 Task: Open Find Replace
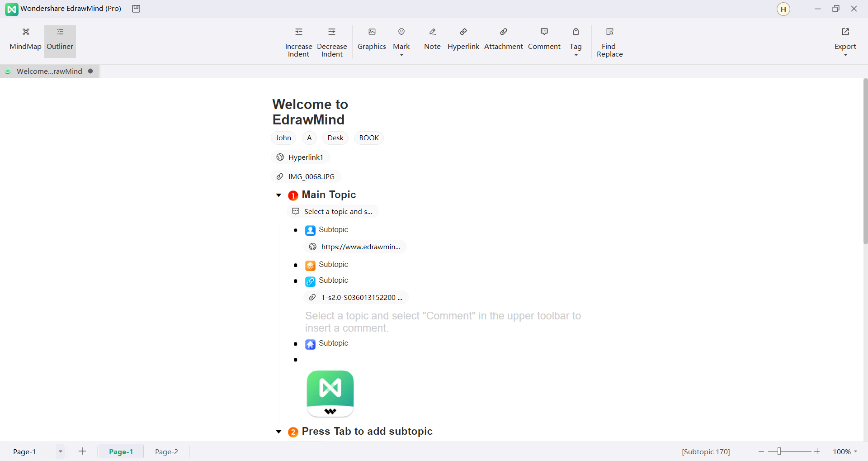click(609, 43)
